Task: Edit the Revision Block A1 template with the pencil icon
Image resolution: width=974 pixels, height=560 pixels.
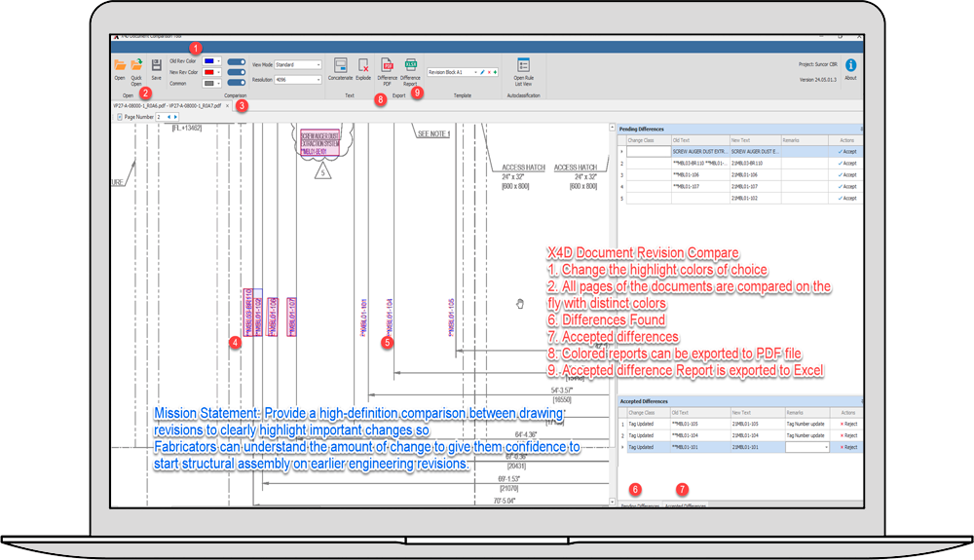Action: click(483, 73)
